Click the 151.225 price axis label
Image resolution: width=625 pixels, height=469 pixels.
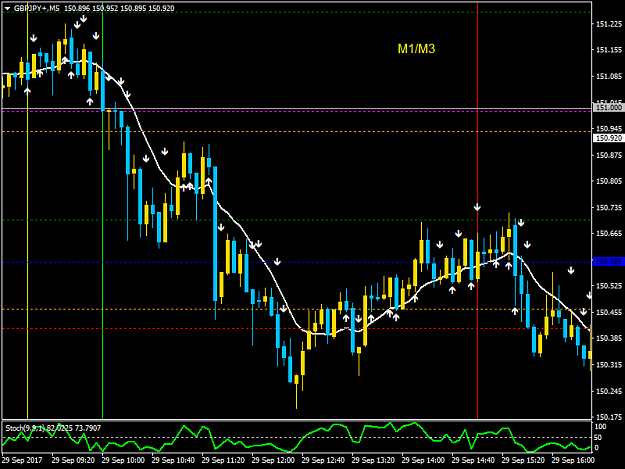pyautogui.click(x=609, y=24)
